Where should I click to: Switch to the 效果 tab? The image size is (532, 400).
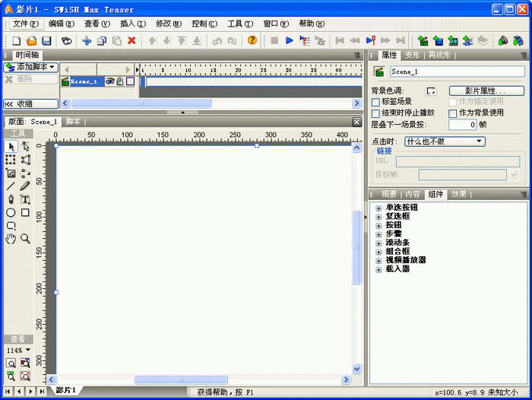(x=459, y=194)
